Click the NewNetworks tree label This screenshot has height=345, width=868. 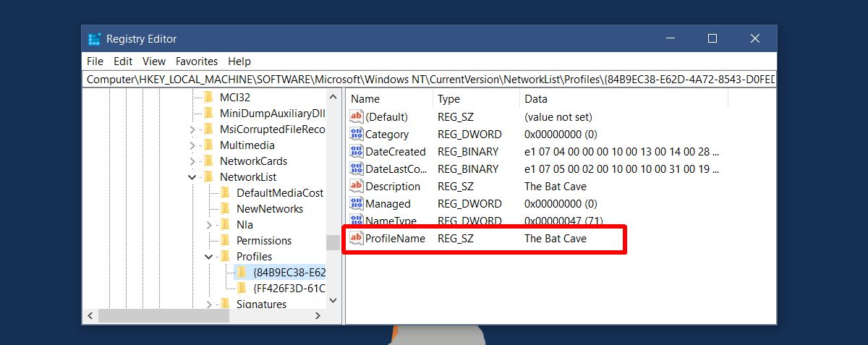pos(270,209)
